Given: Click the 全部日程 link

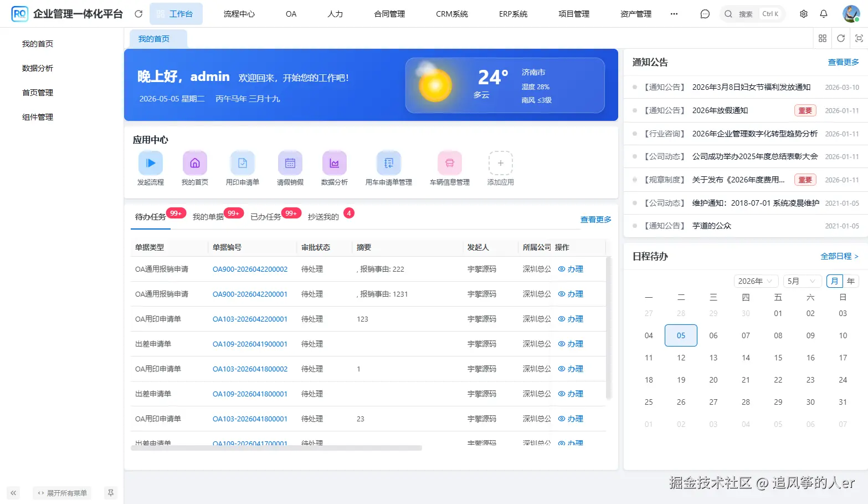Looking at the screenshot, I should 839,256.
